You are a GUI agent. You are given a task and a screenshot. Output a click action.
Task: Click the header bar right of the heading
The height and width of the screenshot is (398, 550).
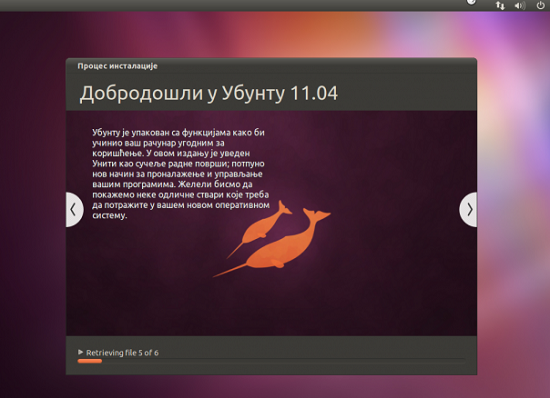tap(407, 93)
